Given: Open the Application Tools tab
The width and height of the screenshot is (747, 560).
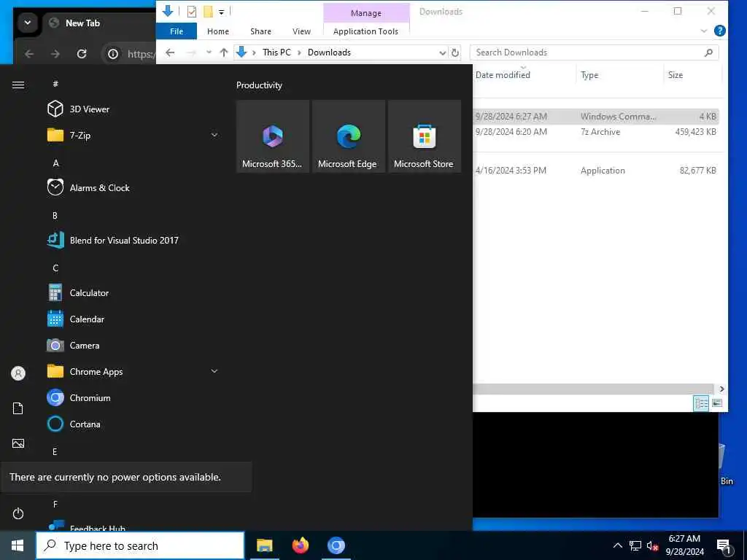Looking at the screenshot, I should 365,31.
